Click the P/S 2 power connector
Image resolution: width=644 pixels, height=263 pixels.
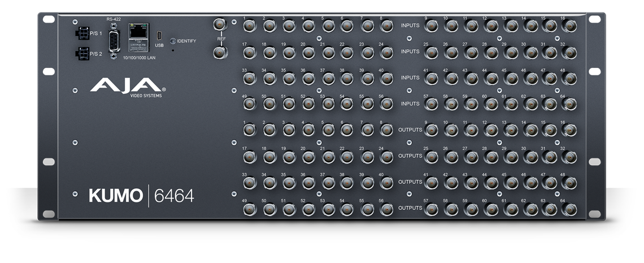(82, 54)
